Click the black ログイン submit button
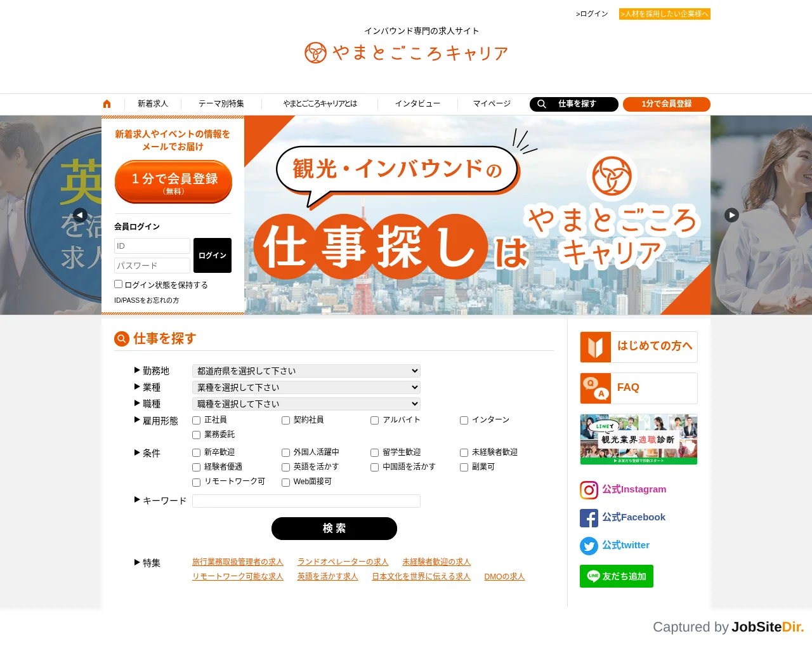This screenshot has width=812, height=646. point(213,256)
